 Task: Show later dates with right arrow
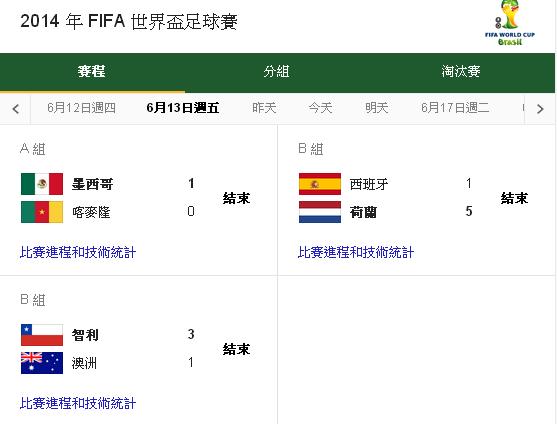(x=540, y=109)
